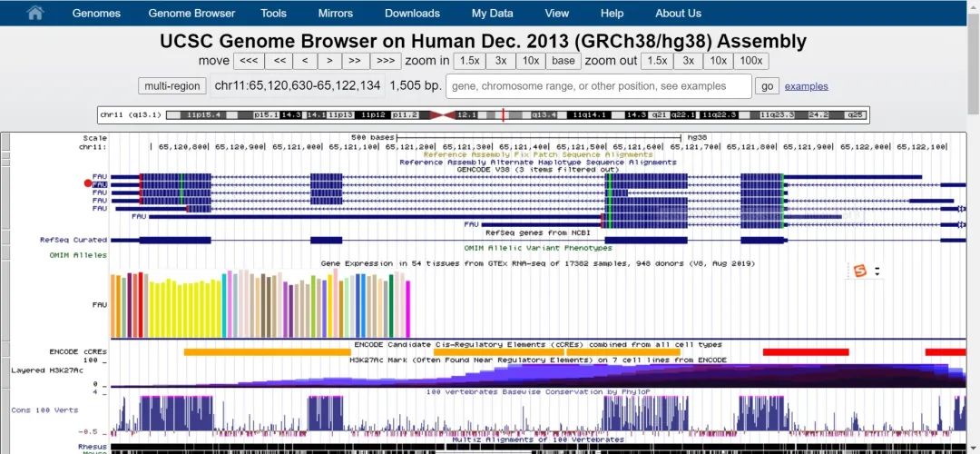The image size is (980, 454).
Task: Zoom in 1.5x
Action: (x=469, y=61)
